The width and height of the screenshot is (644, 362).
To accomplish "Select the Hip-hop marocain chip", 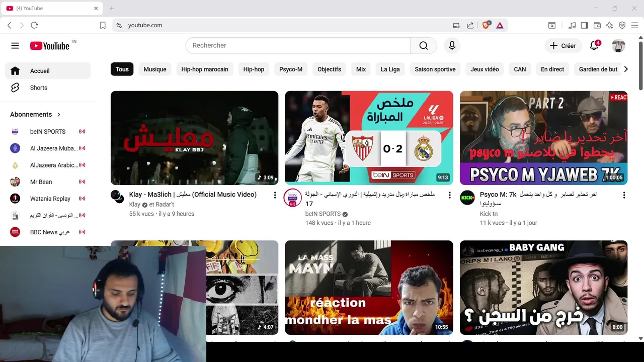I will click(205, 69).
